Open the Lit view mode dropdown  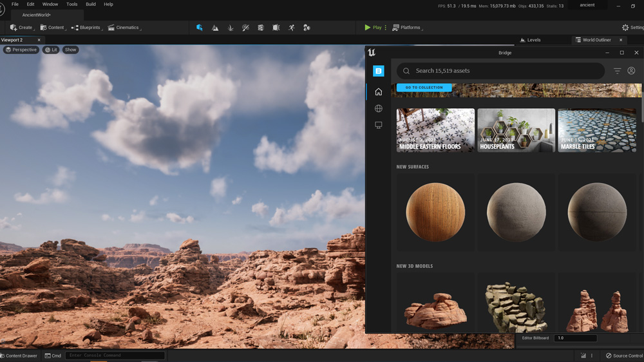tap(51, 50)
